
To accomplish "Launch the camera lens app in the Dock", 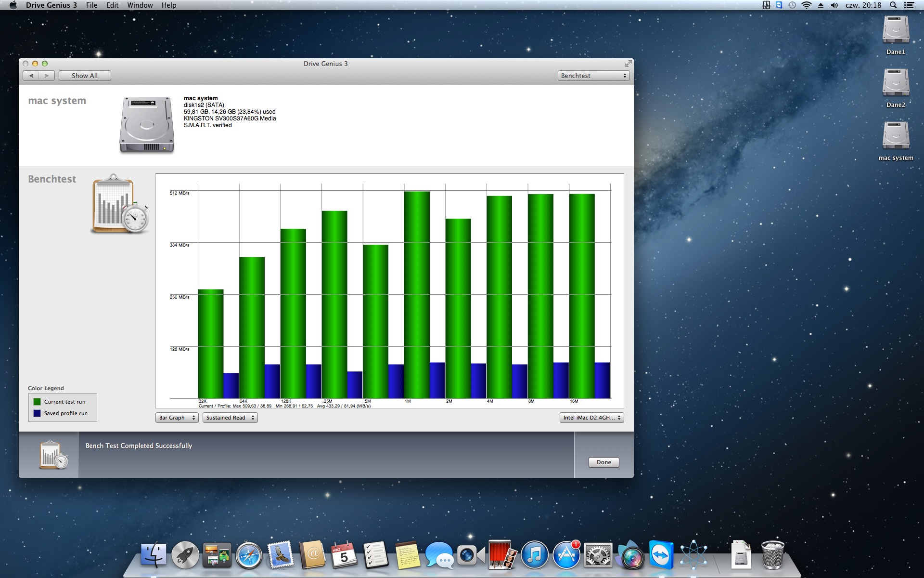I will 630,555.
